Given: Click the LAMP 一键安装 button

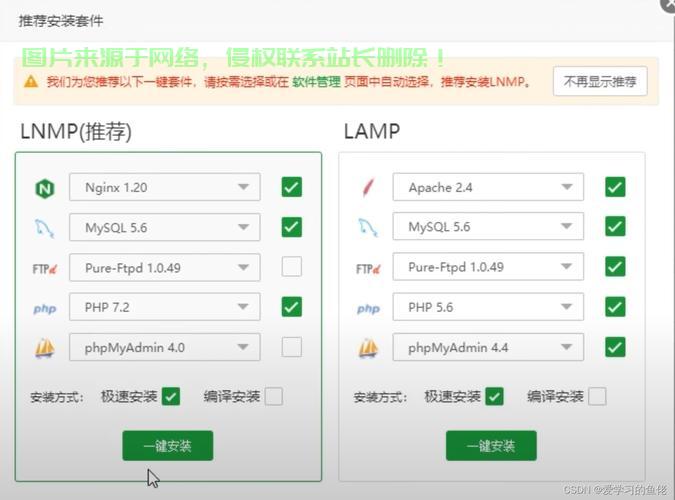Looking at the screenshot, I should click(491, 446).
